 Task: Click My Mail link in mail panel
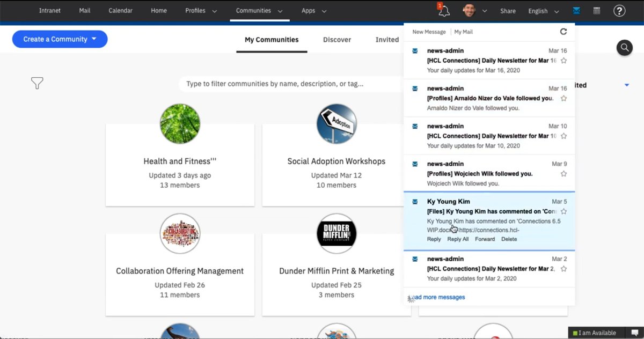coord(464,32)
